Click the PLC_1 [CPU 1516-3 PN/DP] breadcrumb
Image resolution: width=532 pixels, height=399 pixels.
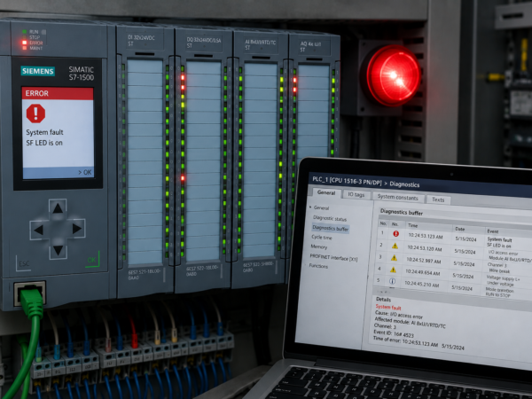point(347,181)
